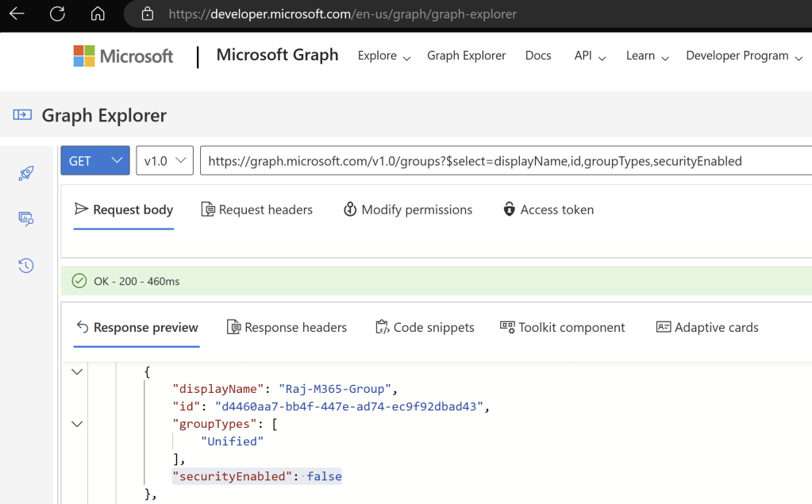Collapse the groupTypes array in JSON
812x504 pixels.
point(77,425)
